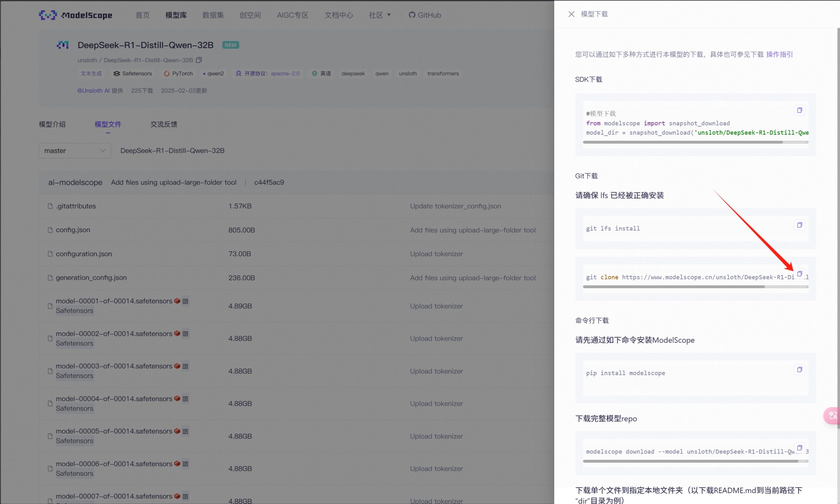Copy the git clone command
840x504 pixels.
coord(799,274)
